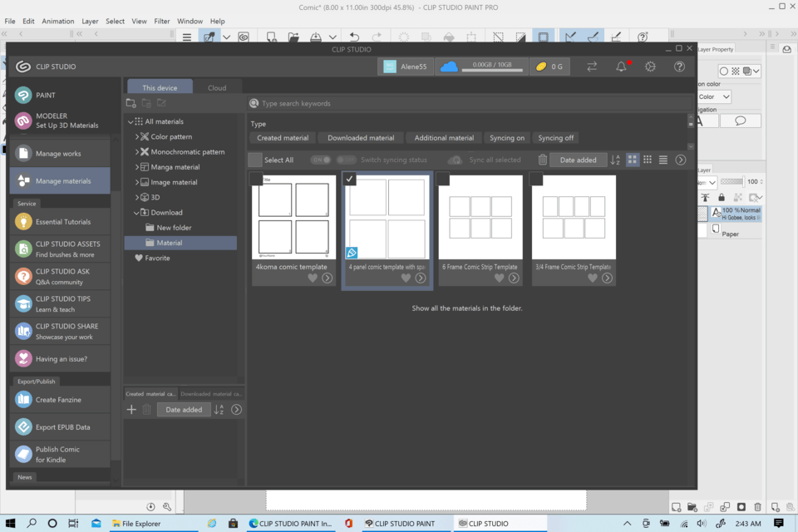Collapse the Download folder
798x532 pixels.
(x=135, y=212)
